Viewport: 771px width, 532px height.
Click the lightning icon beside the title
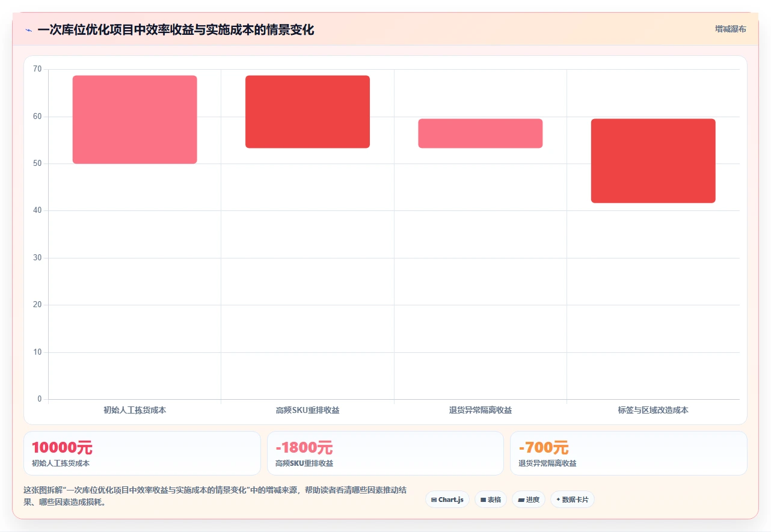pyautogui.click(x=28, y=30)
